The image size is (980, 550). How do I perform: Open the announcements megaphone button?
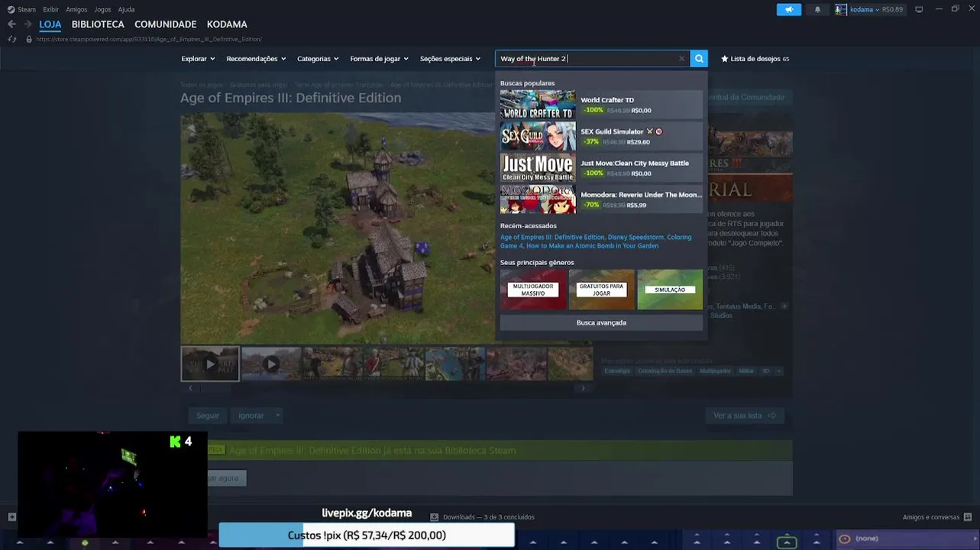click(x=789, y=9)
